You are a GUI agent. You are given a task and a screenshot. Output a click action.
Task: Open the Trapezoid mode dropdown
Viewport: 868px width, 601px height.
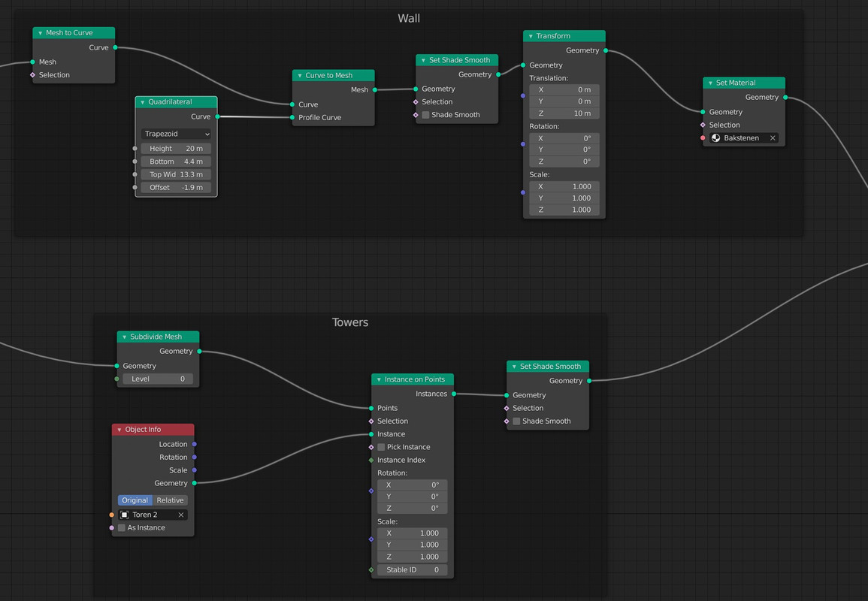coord(176,134)
